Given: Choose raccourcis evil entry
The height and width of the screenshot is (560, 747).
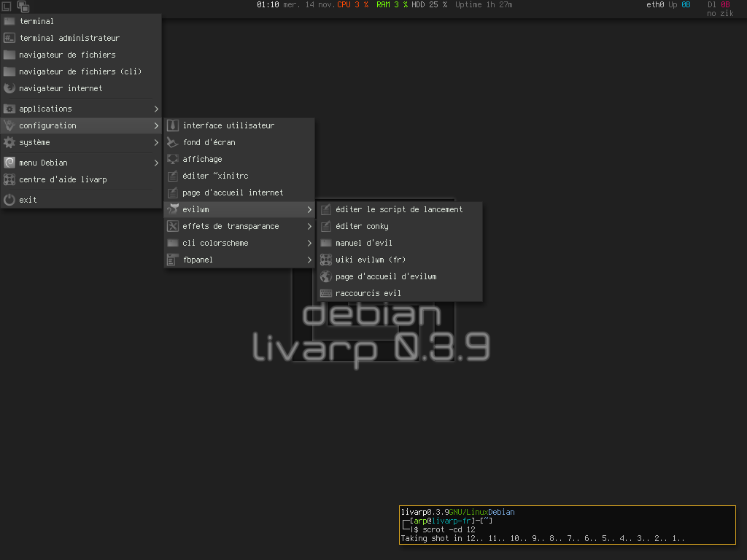Looking at the screenshot, I should point(400,293).
